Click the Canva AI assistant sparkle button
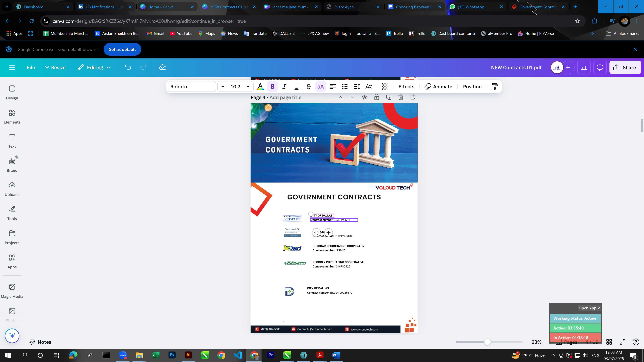Screen dimensions: 644x362 [x=12, y=336]
